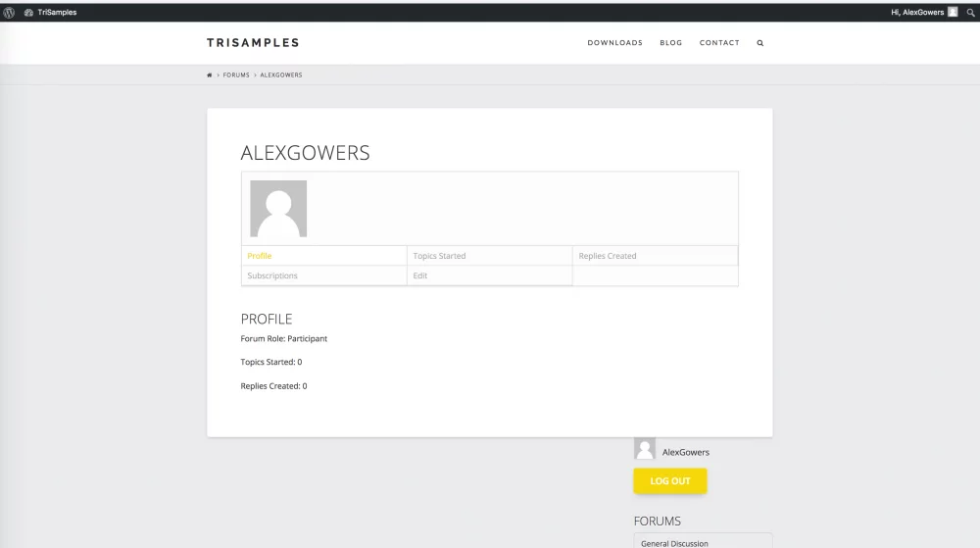Go to the Blog menu item
The width and height of the screenshot is (980, 548).
pos(671,43)
